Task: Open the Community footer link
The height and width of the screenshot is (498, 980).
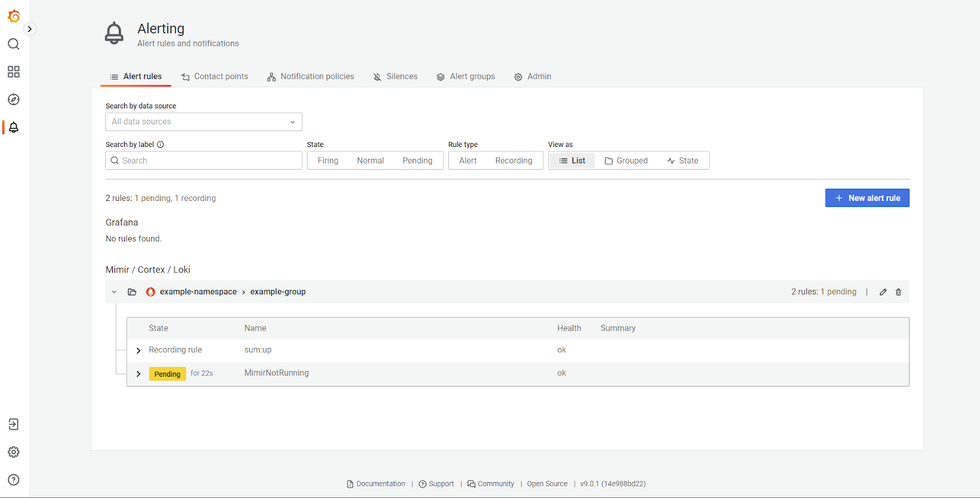Action: tap(491, 484)
